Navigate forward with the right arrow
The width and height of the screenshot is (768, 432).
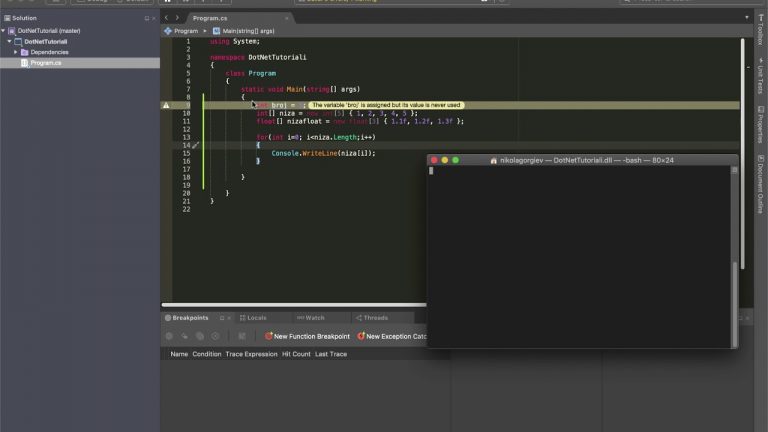pyautogui.click(x=177, y=18)
